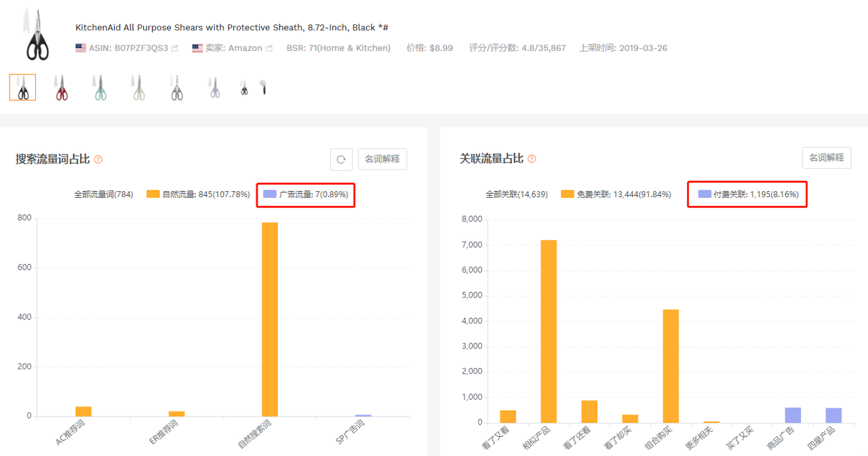Toggle 广告流量 legend series in search chart
This screenshot has height=456, width=868.
pos(305,194)
